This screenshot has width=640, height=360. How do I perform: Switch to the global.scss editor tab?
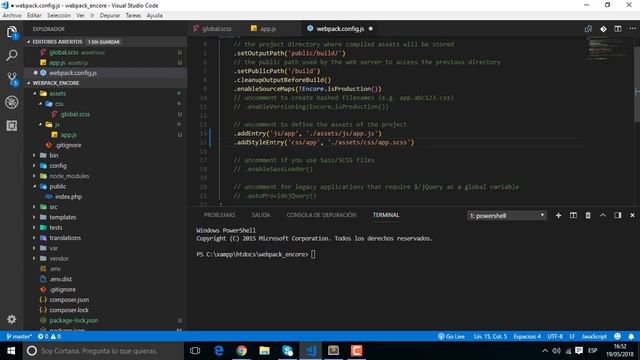click(216, 29)
